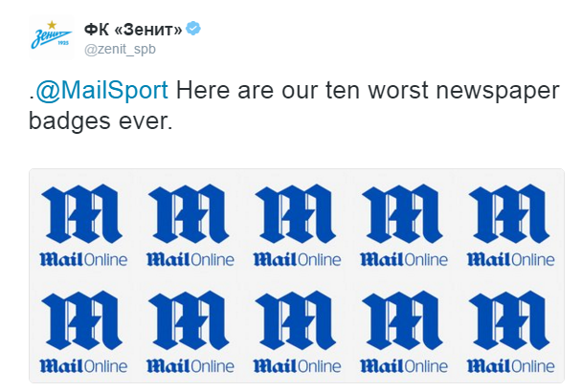Click the blue verified badge checkmark
Image resolution: width=582 pixels, height=392 pixels.
coord(193,29)
